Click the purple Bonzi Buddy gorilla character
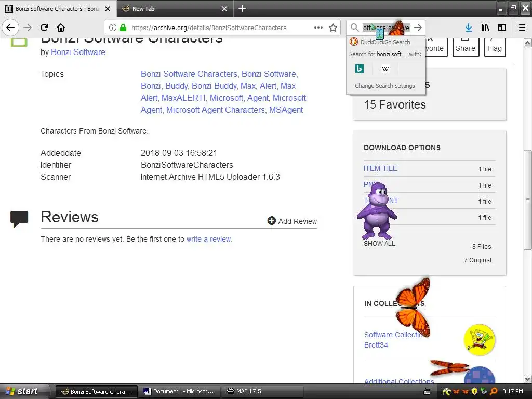 click(377, 211)
